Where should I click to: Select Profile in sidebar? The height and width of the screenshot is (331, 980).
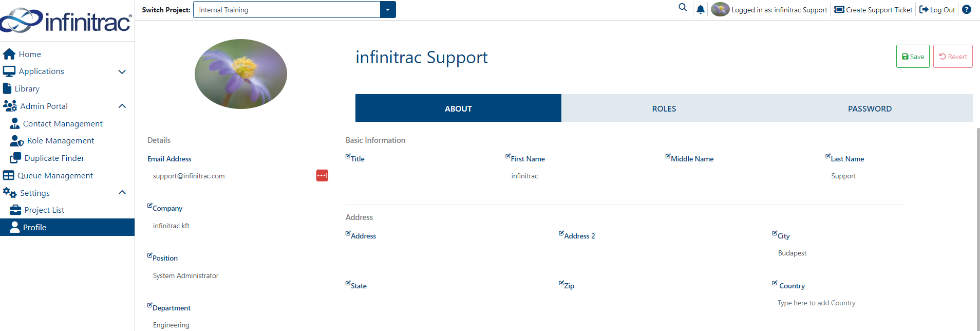(x=67, y=227)
